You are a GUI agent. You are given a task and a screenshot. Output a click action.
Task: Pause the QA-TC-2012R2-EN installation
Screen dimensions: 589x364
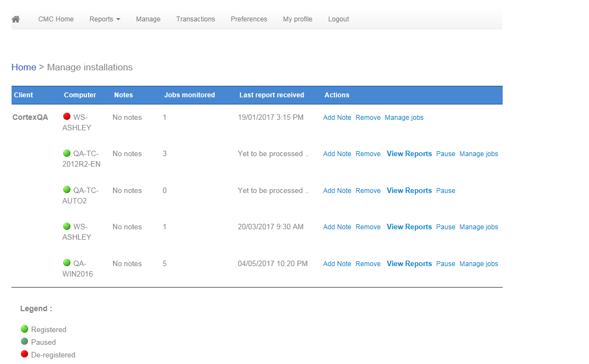pos(445,154)
